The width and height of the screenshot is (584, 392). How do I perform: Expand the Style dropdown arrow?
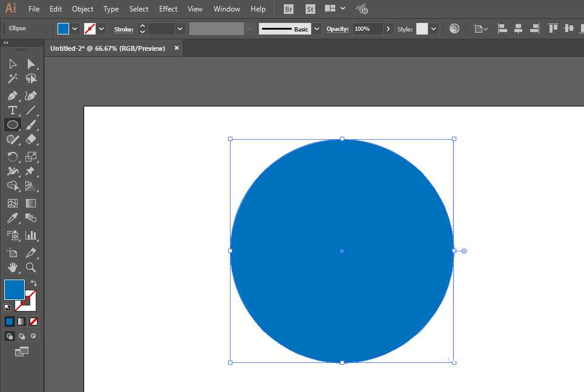pyautogui.click(x=433, y=28)
